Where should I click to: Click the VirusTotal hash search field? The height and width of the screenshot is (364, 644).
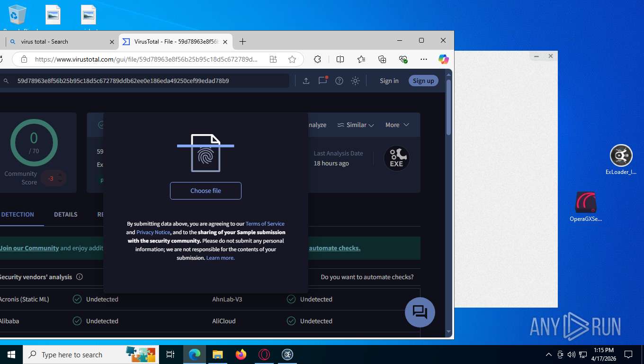(144, 81)
